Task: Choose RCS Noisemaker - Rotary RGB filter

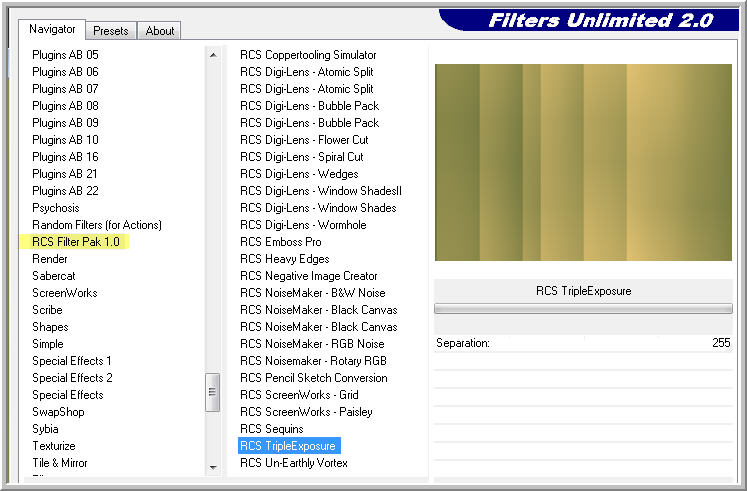Action: tap(313, 361)
